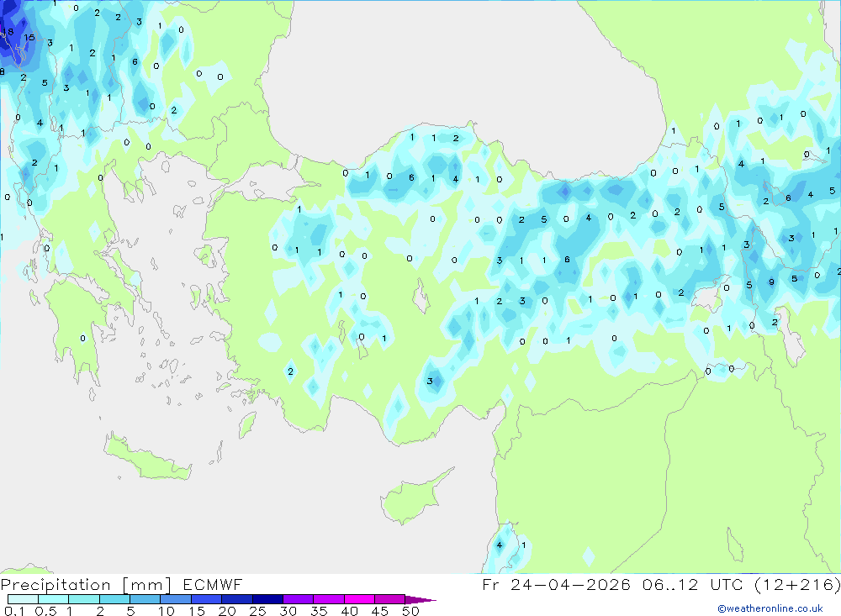Pick the 30–35 mm legend swatch

point(299,599)
